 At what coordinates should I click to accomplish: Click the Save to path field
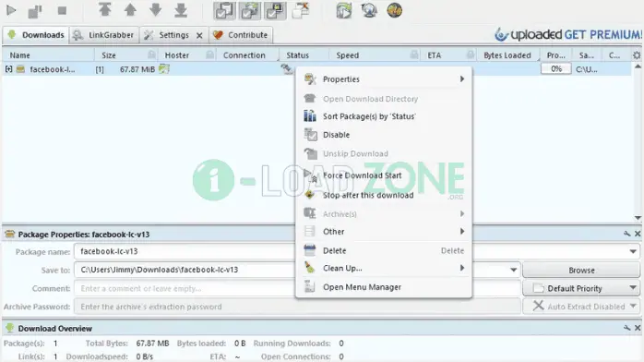point(185,270)
